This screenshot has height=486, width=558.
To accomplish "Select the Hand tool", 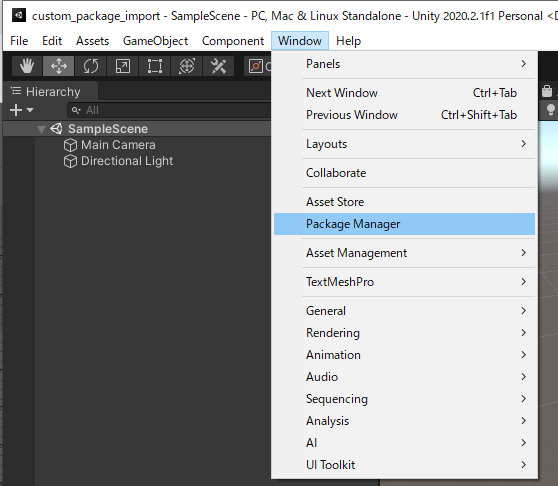I will [27, 66].
